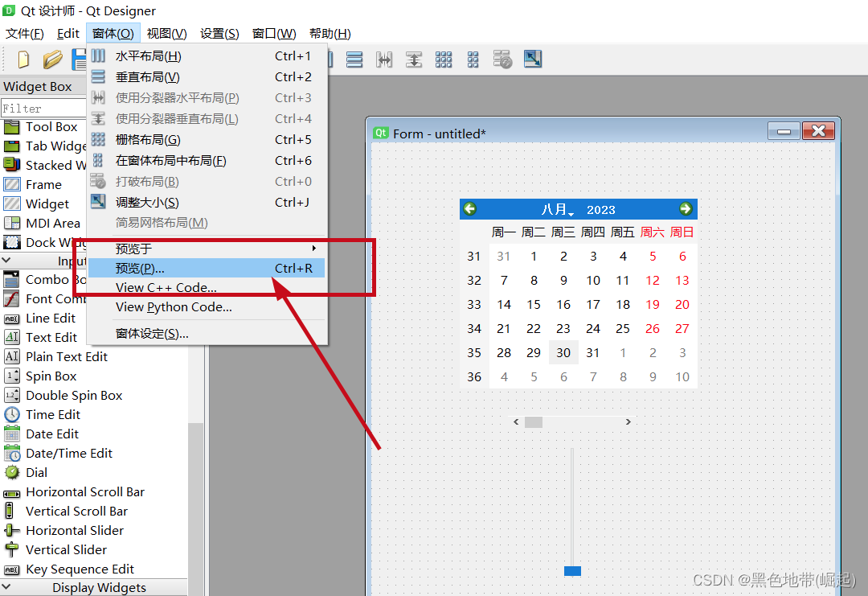Select the Time Edit widget
The image size is (868, 596).
[52, 415]
